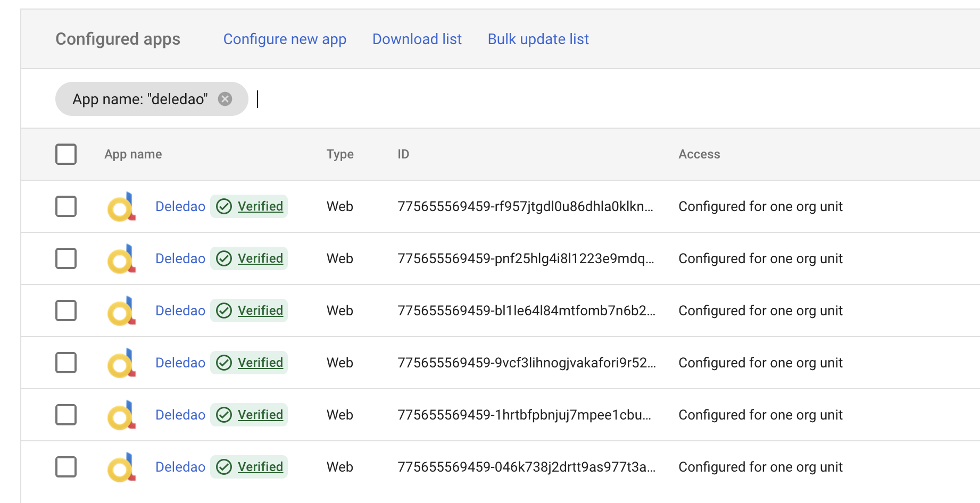The image size is (980, 503).
Task: Click the Web type cell in the pnf25hlg4i8l row
Action: pos(339,258)
